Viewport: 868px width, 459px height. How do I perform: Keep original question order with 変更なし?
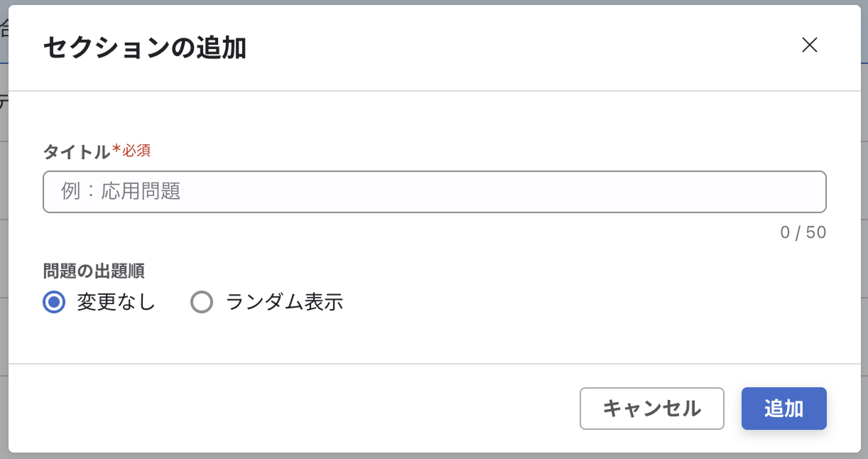click(53, 302)
